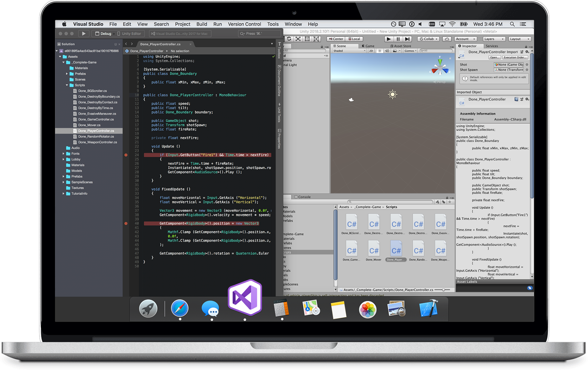Collapse _Complete-Game folder in Solution
The image size is (588, 370).
(64, 63)
